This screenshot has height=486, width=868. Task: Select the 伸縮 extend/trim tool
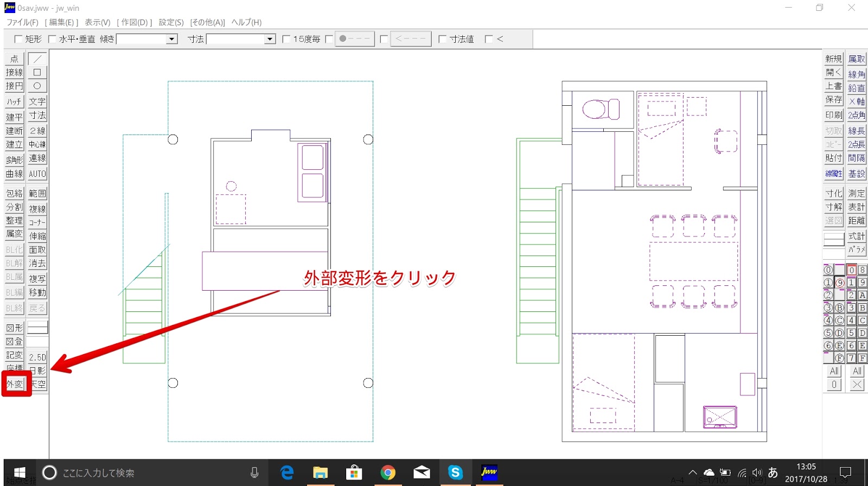(x=37, y=236)
